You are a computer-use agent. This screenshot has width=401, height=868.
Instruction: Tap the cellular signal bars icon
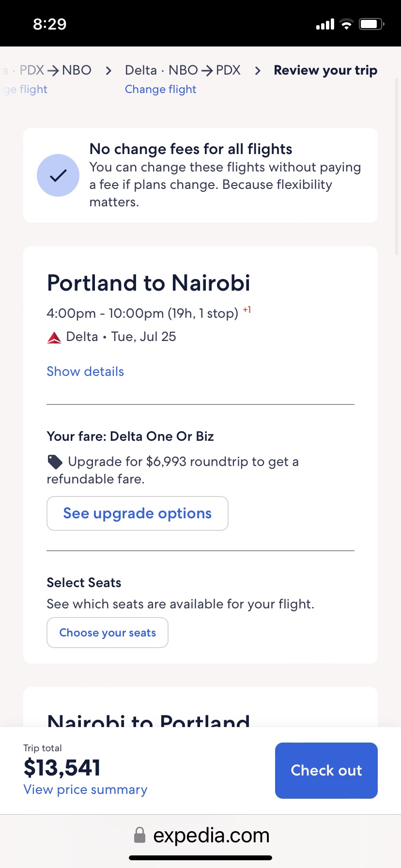325,24
